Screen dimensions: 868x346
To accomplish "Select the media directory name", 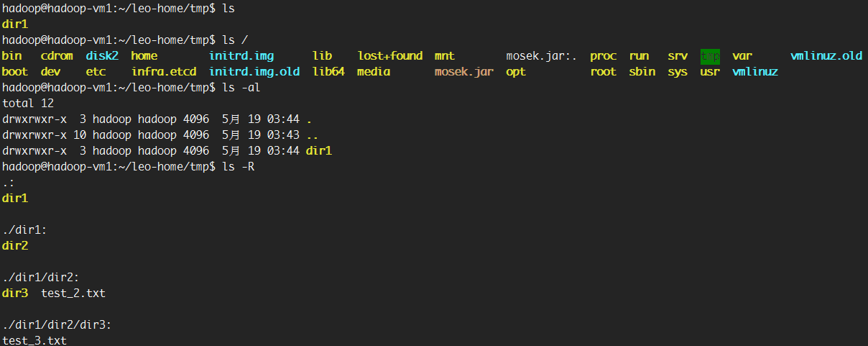I will click(374, 71).
